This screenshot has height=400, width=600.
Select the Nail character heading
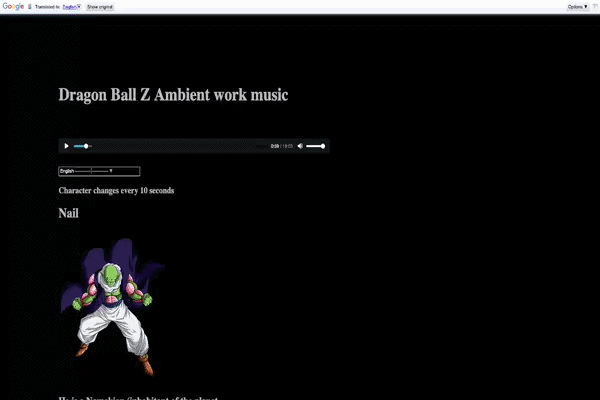pos(68,213)
